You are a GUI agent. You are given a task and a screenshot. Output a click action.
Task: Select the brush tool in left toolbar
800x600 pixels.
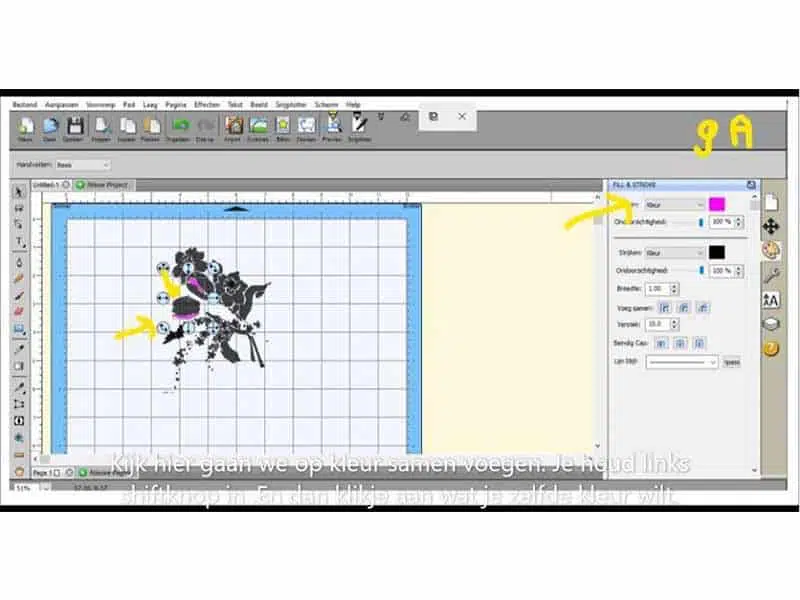coord(19,296)
